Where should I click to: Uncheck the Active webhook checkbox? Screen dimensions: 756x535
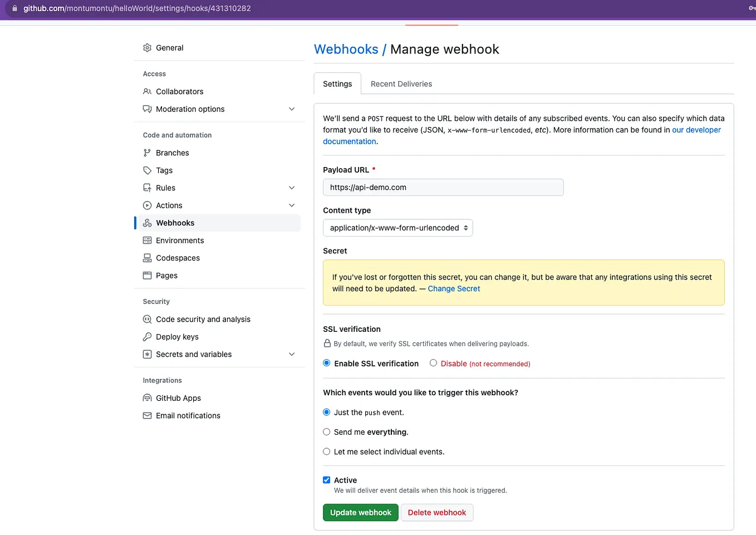(326, 479)
